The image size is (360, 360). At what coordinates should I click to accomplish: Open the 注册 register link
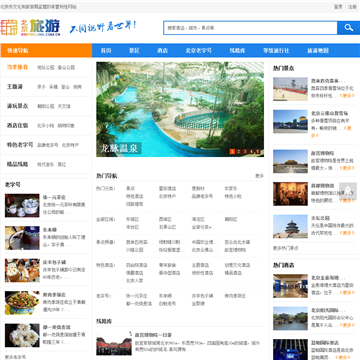pos(353,7)
